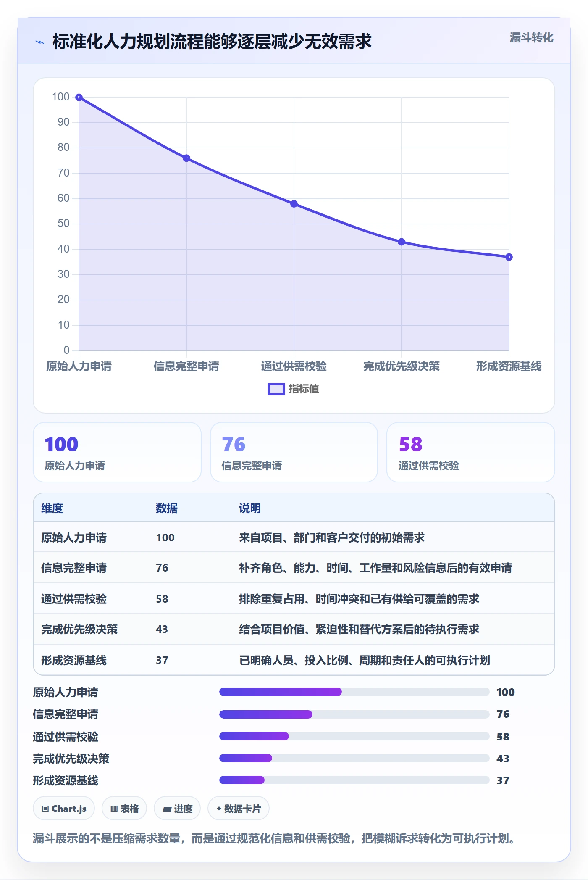Image resolution: width=588 pixels, height=880 pixels.
Task: Select the chart point above 完成优先级决策
Action: coord(402,242)
